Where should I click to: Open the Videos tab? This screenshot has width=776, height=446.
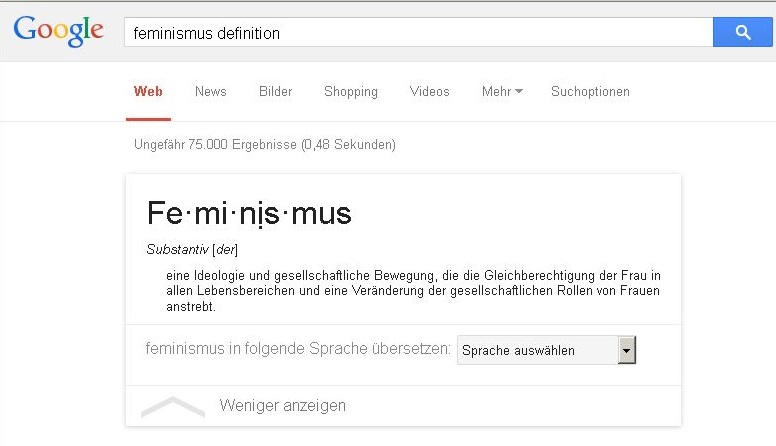[430, 92]
